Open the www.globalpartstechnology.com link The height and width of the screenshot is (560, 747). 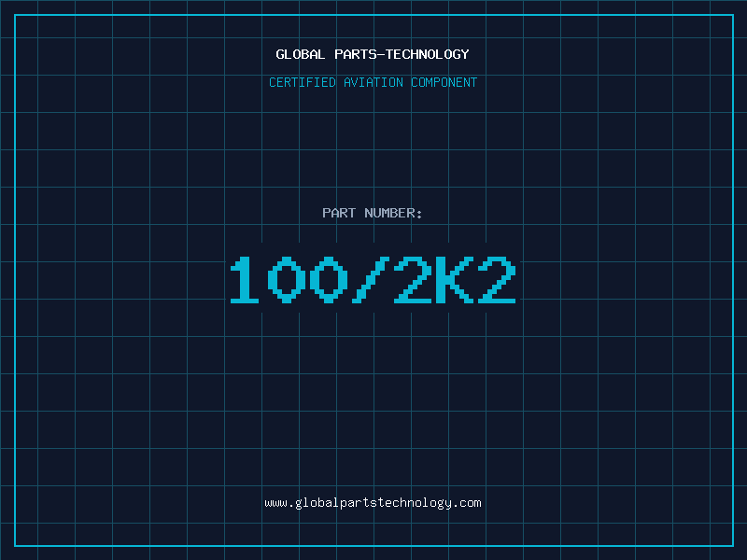coord(373,503)
